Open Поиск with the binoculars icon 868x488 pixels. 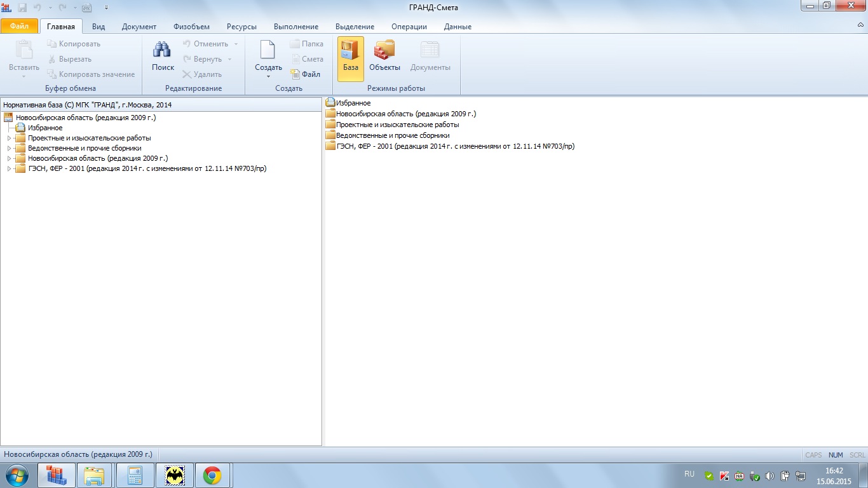tap(163, 56)
